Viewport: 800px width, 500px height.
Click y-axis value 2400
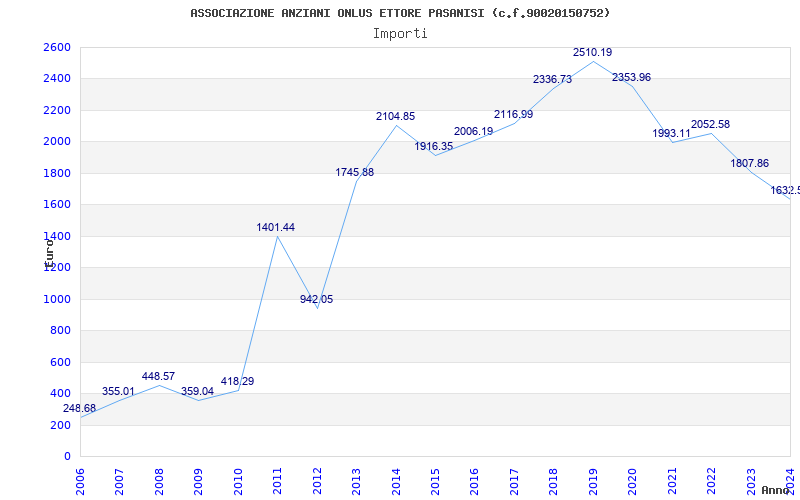point(57,79)
